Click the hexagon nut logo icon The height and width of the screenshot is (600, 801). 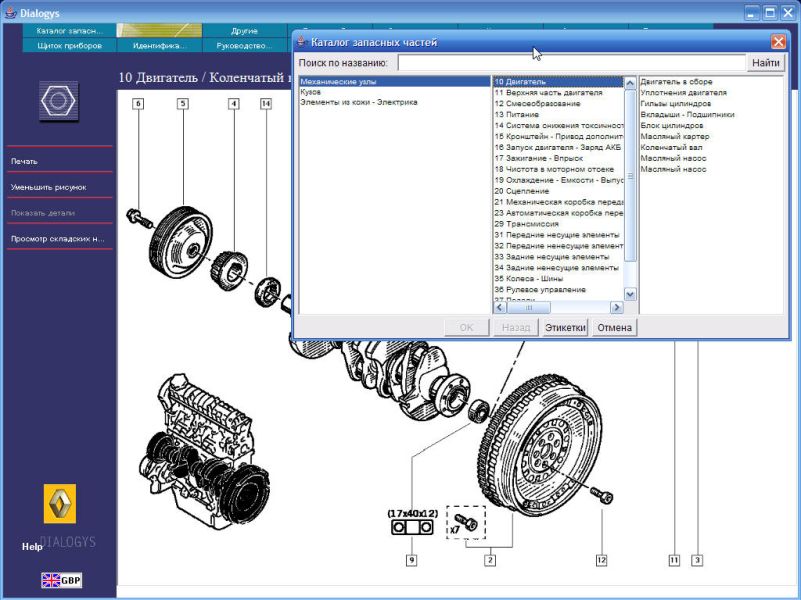tap(59, 102)
